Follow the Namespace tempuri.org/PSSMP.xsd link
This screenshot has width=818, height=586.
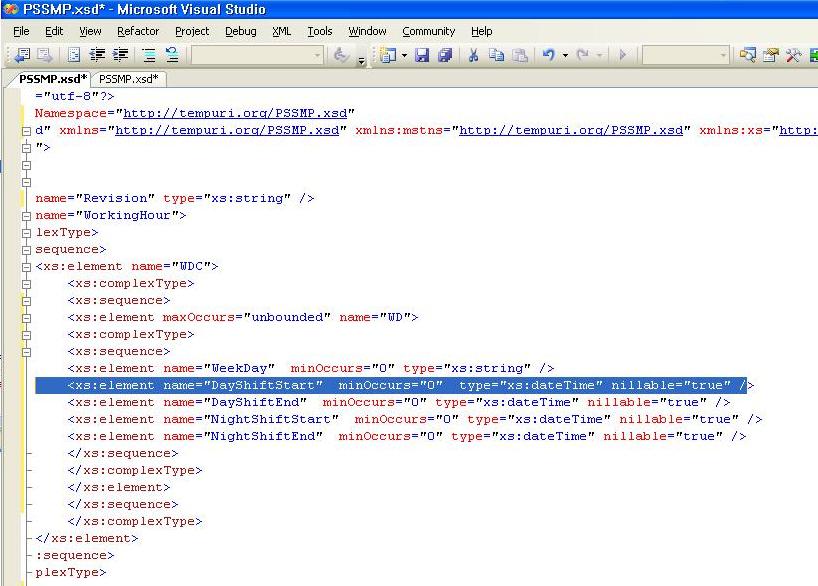coord(235,113)
